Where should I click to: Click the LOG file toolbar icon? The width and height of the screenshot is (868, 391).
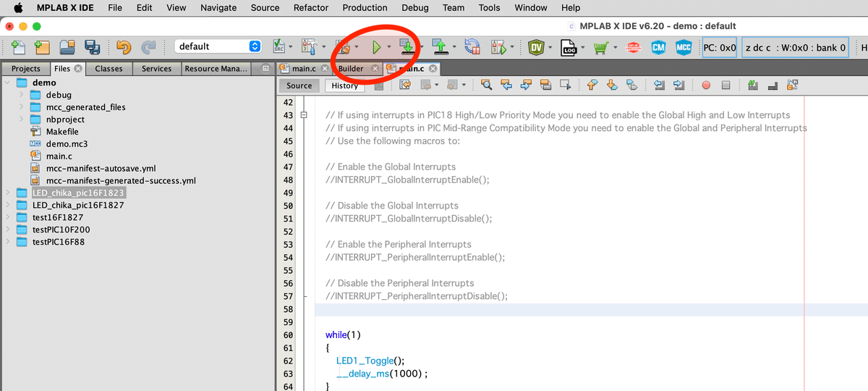coord(569,48)
